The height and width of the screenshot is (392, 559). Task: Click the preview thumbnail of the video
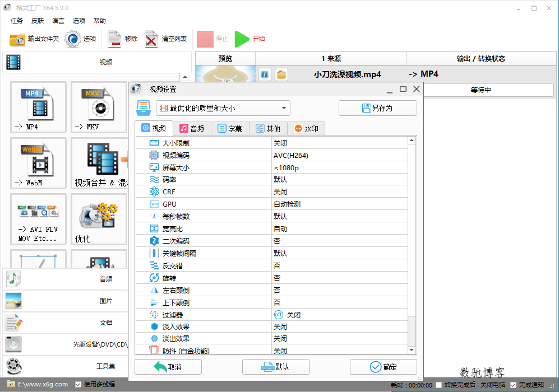pyautogui.click(x=225, y=74)
